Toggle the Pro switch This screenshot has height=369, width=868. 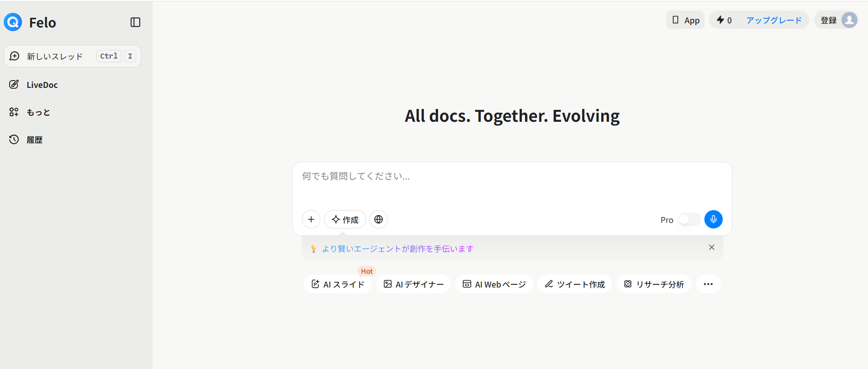coord(689,220)
